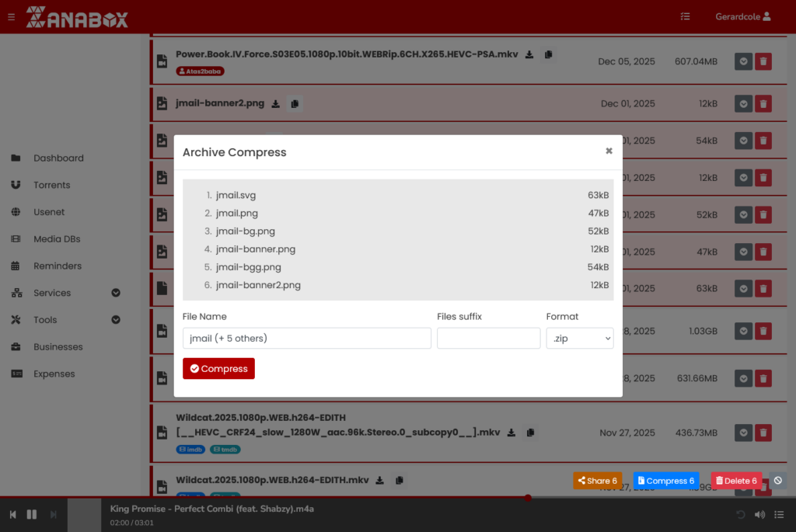This screenshot has height=532, width=796.
Task: Open the Format dropdown showing .zip
Action: 579,338
